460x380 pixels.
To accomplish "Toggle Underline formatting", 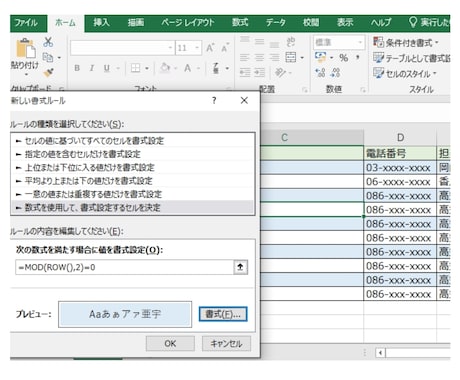I will click(107, 68).
